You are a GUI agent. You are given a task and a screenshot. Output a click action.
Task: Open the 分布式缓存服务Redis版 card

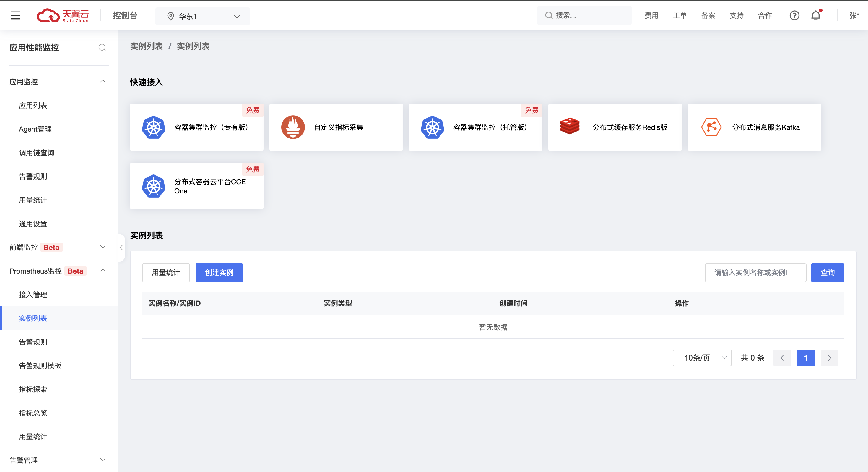[615, 127]
